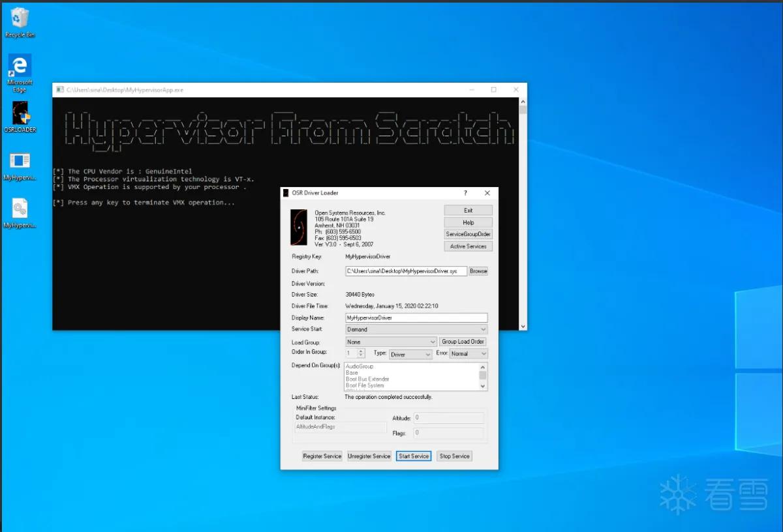Image resolution: width=783 pixels, height=532 pixels.
Task: Click the Browse button next to Driver Path
Action: [x=478, y=271]
